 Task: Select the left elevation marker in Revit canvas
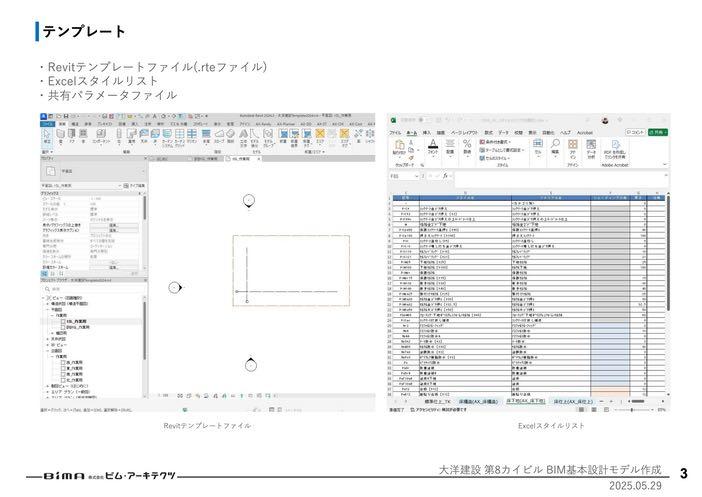[x=175, y=287]
